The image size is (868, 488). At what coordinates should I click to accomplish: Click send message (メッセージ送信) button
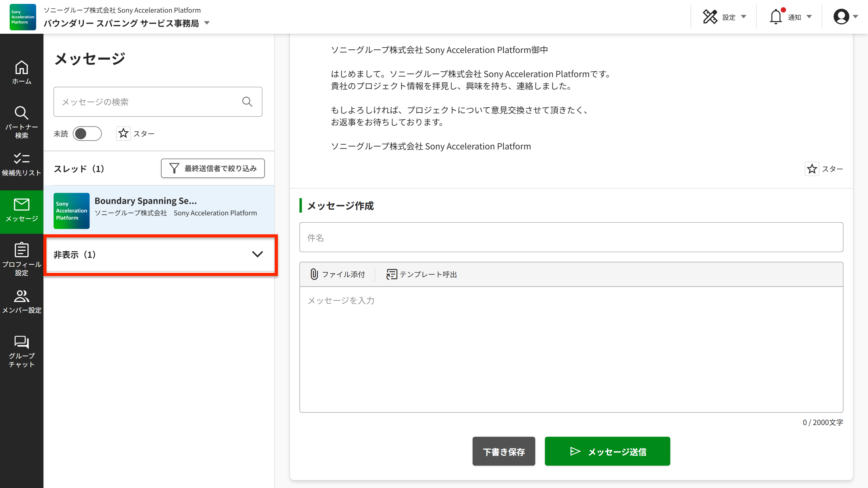tap(607, 451)
